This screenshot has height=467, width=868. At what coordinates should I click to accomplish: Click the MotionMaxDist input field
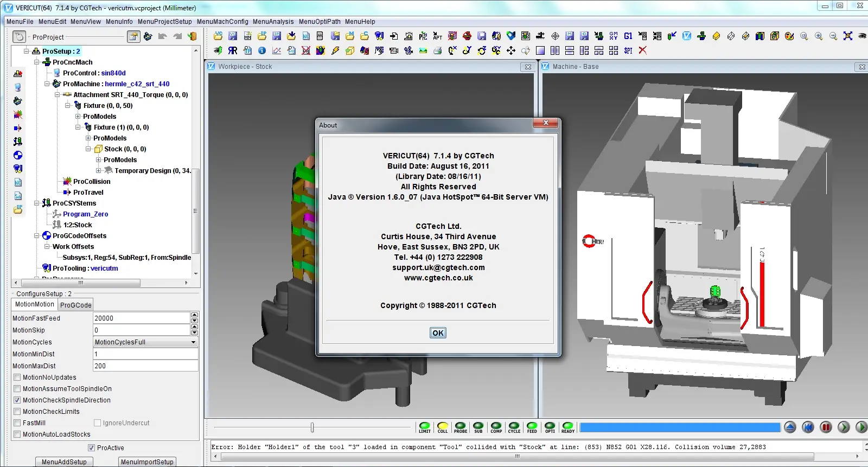coord(145,366)
